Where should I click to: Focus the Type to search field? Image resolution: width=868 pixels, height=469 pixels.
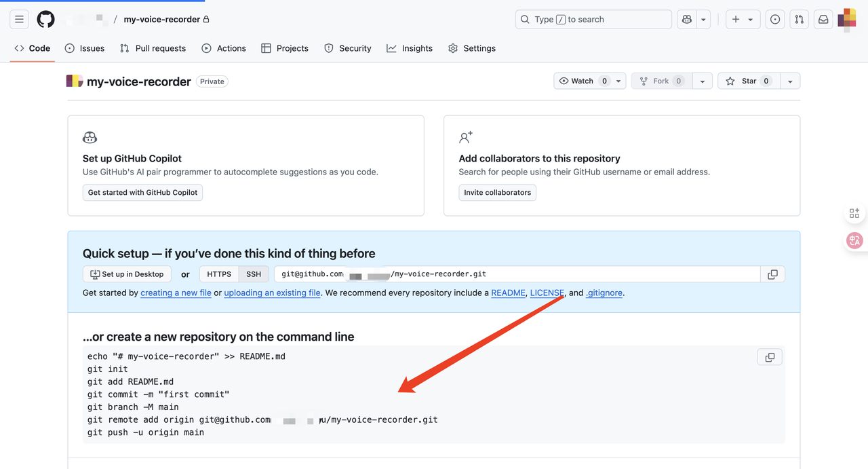593,20
